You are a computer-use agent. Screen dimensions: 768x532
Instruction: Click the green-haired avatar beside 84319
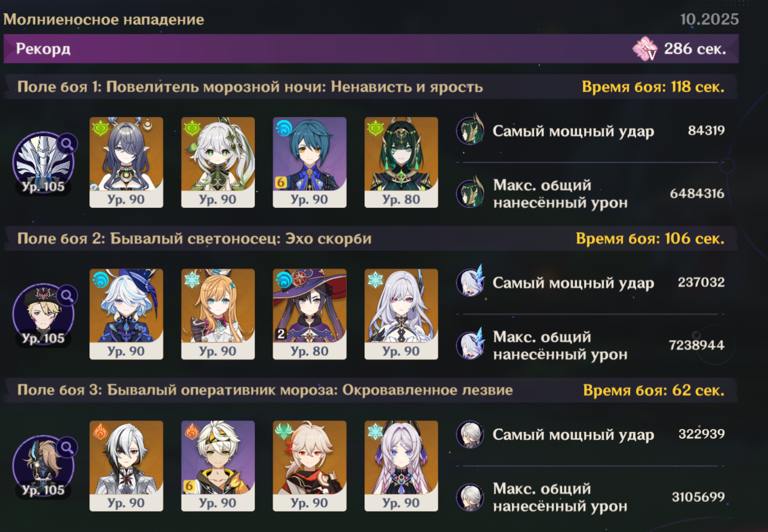470,130
